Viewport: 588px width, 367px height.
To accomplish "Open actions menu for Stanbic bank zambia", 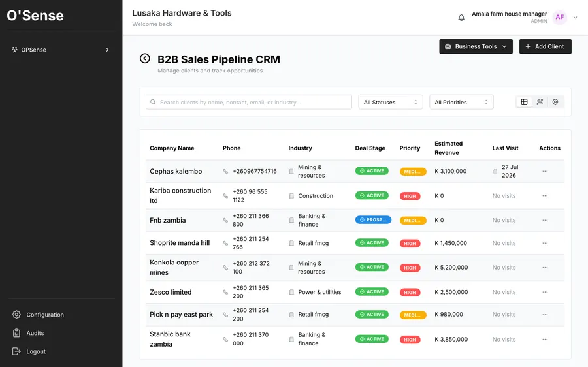I will (x=545, y=339).
